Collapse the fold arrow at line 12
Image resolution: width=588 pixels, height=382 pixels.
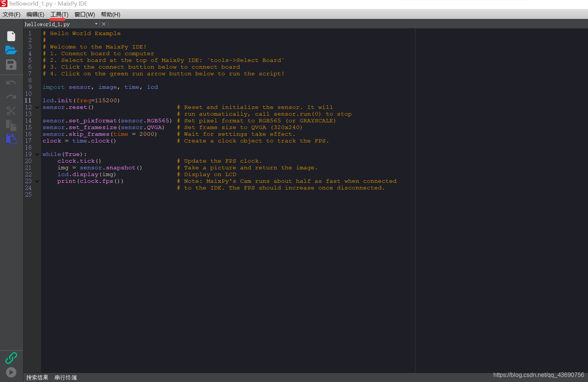(x=37, y=107)
